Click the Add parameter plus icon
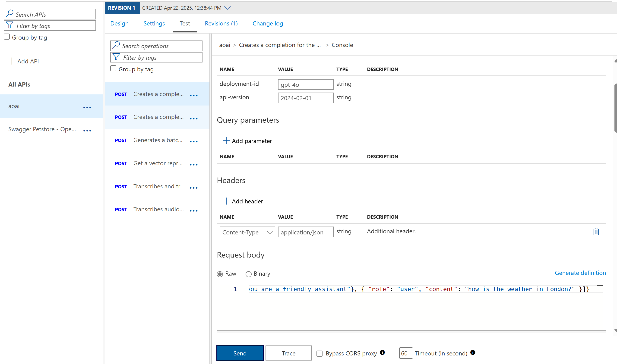 point(226,140)
